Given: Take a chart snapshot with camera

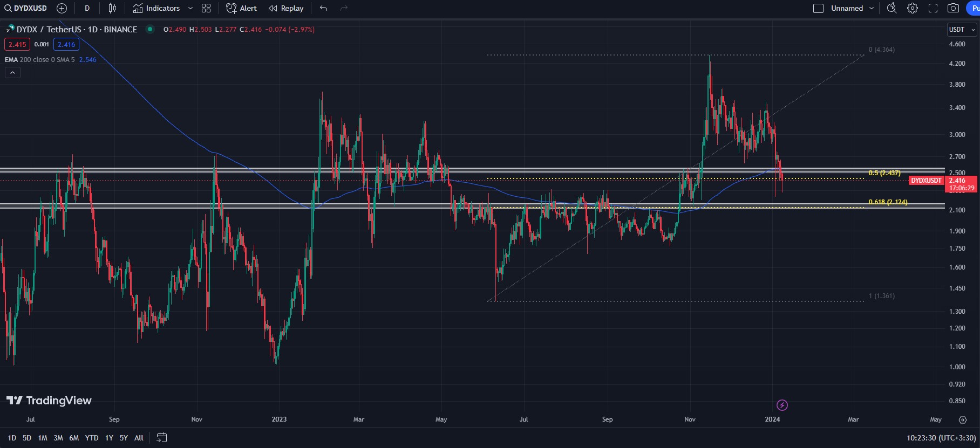Looking at the screenshot, I should 953,8.
